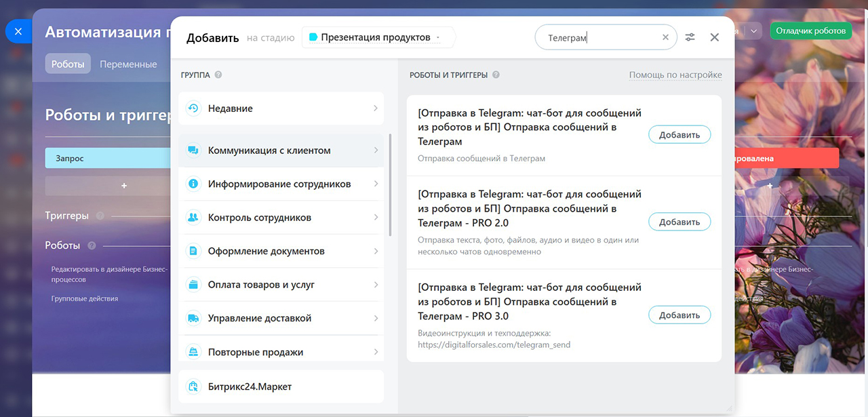Select the Роботы tab
Screen dimensions: 868x417
click(68, 64)
